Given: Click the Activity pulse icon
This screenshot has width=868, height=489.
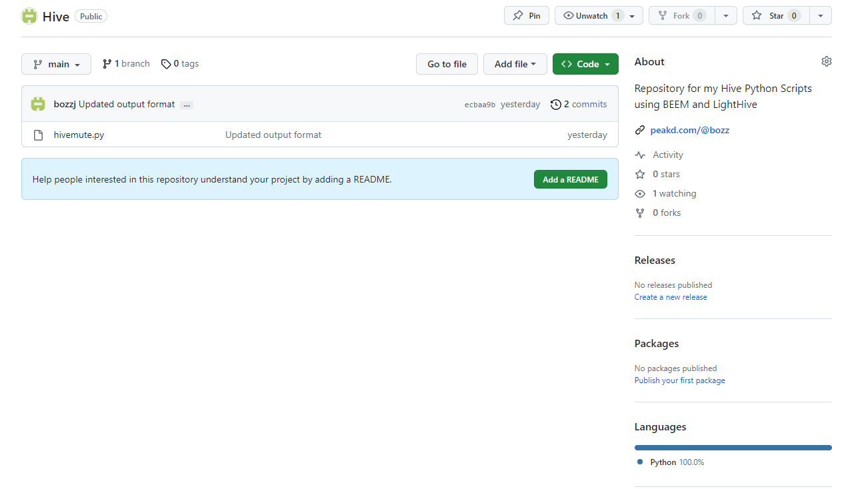Looking at the screenshot, I should [640, 155].
